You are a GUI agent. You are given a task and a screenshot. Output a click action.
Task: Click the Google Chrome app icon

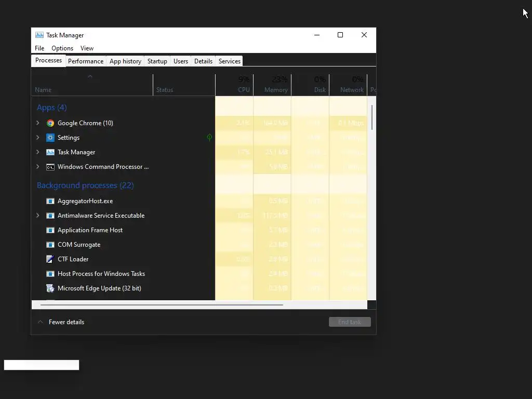point(50,123)
